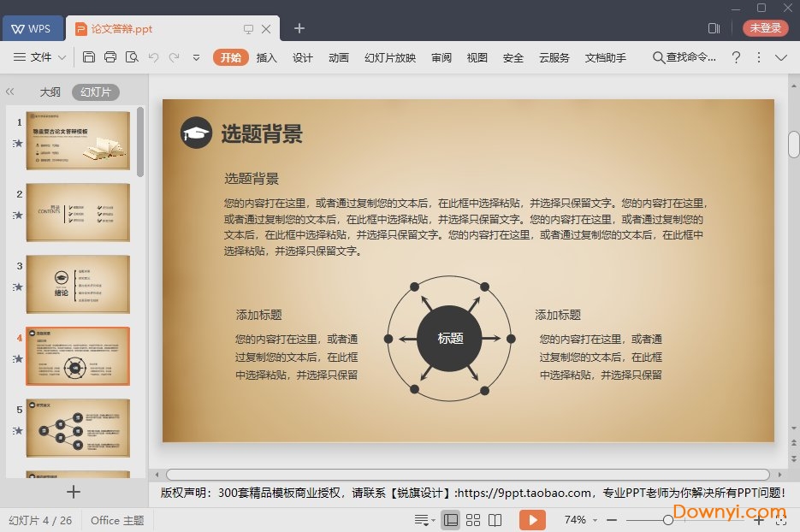The image size is (800, 532).
Task: Add a new slide with plus button
Action: click(74, 492)
